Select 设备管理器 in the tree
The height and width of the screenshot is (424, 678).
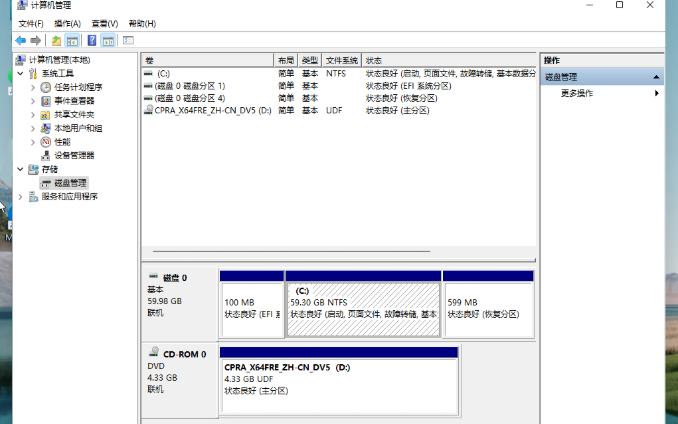[74, 155]
